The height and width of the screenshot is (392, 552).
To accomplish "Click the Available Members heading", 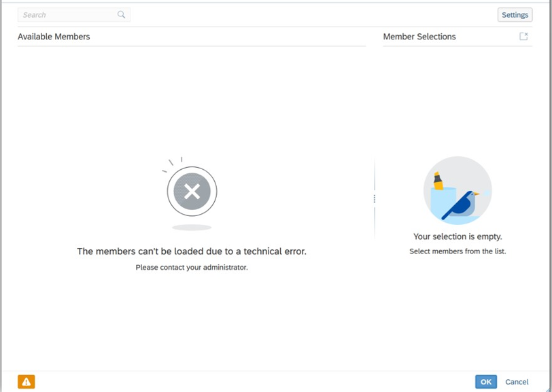I will click(54, 37).
